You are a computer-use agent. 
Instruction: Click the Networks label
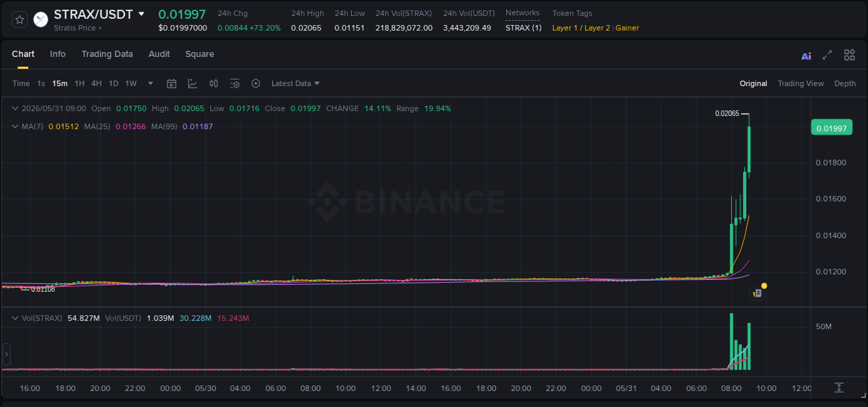pos(522,13)
